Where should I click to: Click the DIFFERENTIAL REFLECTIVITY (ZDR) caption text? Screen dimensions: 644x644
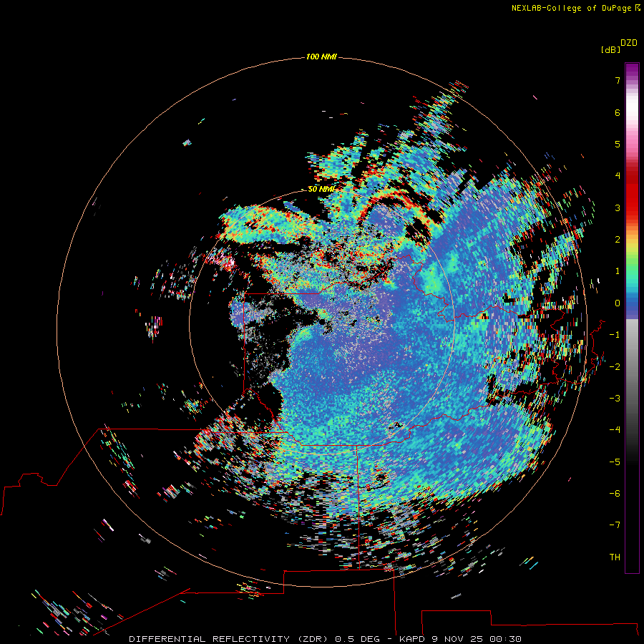click(229, 639)
